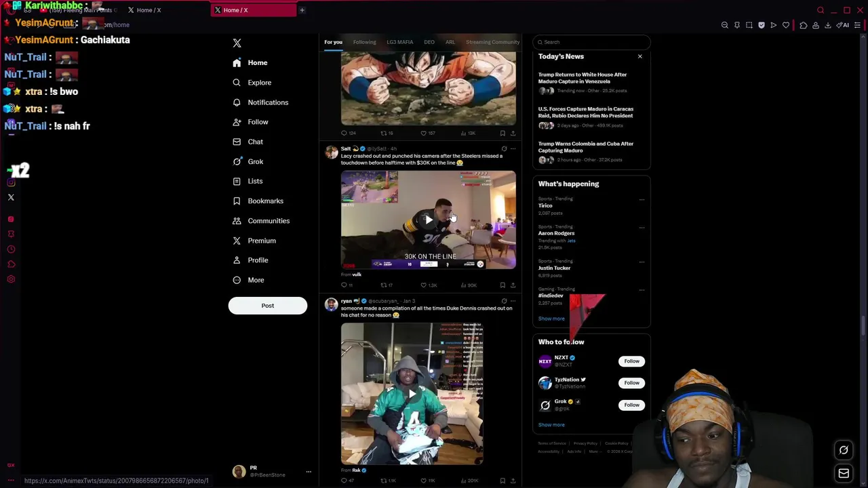
Task: Open Explore from the sidebar
Action: [x=252, y=83]
